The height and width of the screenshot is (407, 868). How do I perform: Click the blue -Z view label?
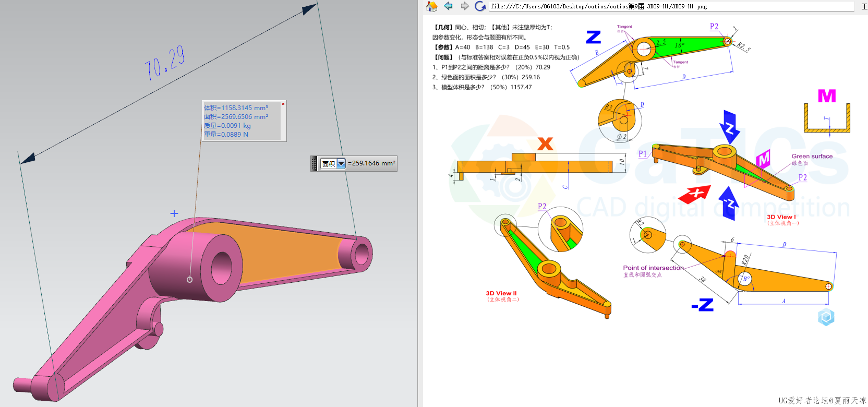[703, 305]
